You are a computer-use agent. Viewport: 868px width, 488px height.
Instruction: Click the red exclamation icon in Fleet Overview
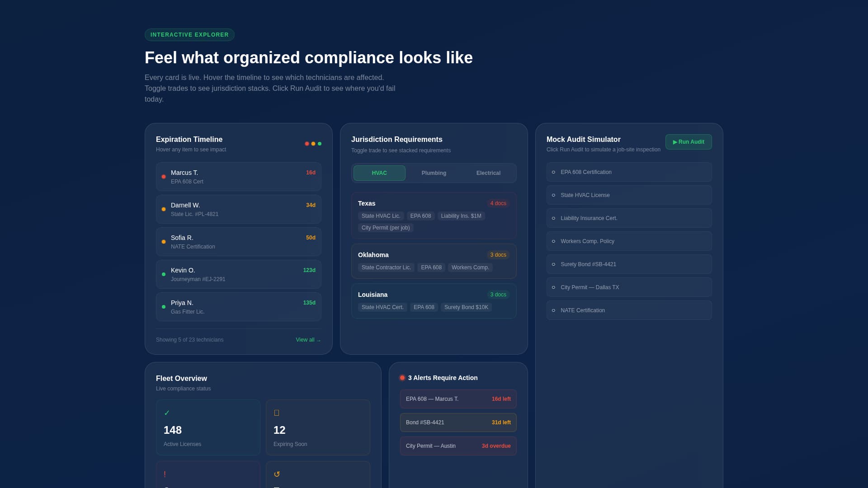coord(165,474)
